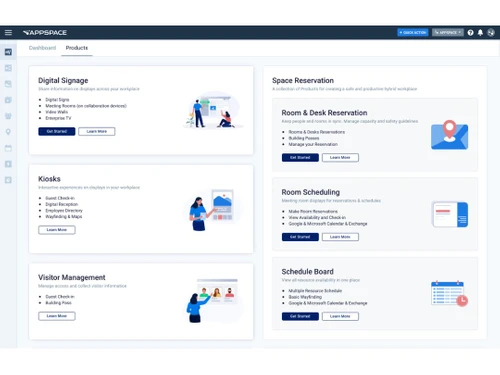Click the Kiosks heading
The image size is (500, 375).
(x=49, y=179)
